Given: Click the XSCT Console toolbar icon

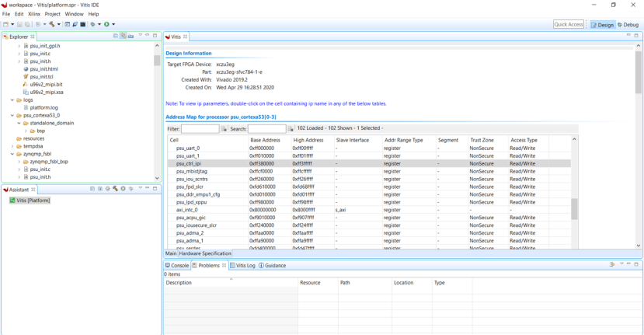Looking at the screenshot, I should coord(68,24).
